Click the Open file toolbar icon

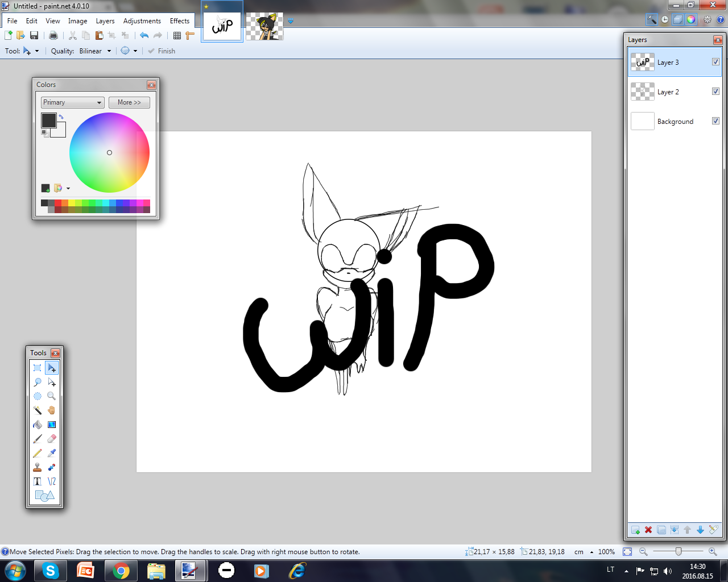[21, 35]
